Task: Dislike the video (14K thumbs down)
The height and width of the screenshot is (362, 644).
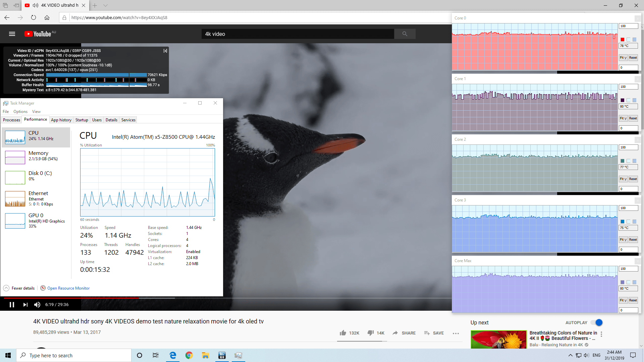Action: coord(376,333)
